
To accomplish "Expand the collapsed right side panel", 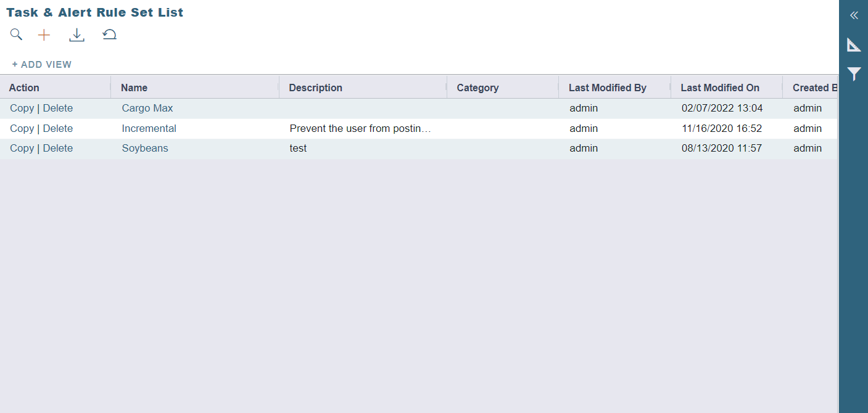I will (x=854, y=15).
